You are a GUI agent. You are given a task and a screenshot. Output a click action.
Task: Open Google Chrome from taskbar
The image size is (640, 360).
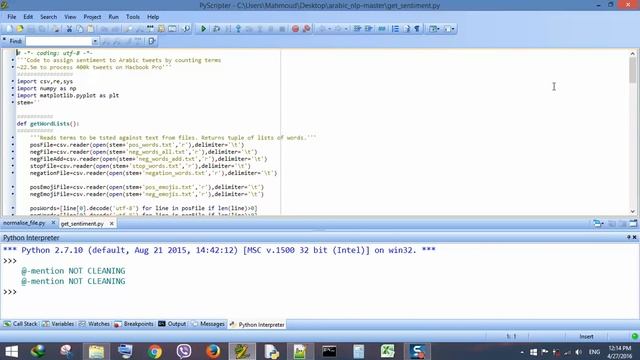click(155, 351)
